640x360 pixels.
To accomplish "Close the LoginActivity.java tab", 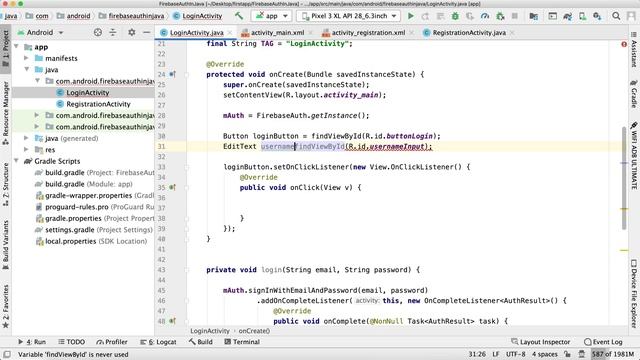I will point(230,32).
